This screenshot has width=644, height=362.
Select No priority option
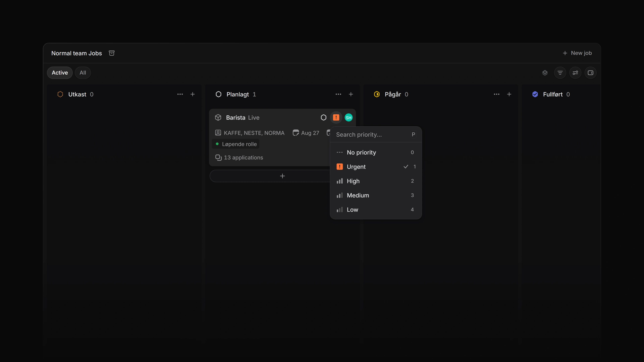coord(376,152)
